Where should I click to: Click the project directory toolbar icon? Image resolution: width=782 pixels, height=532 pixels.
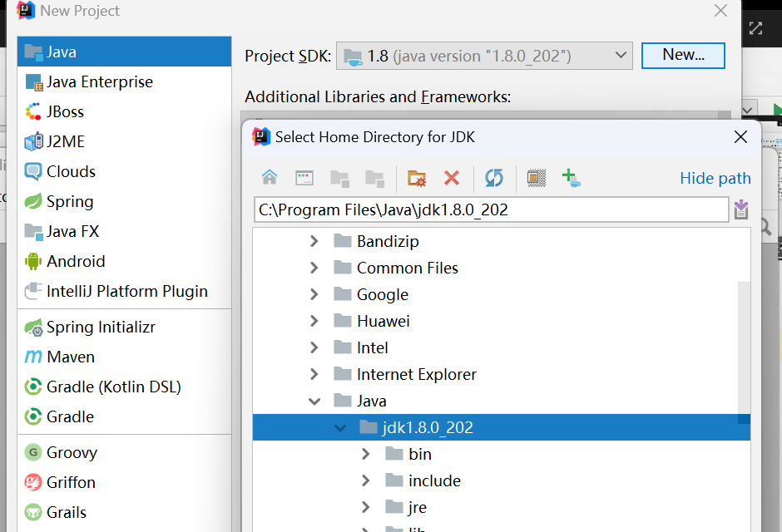click(x=339, y=178)
